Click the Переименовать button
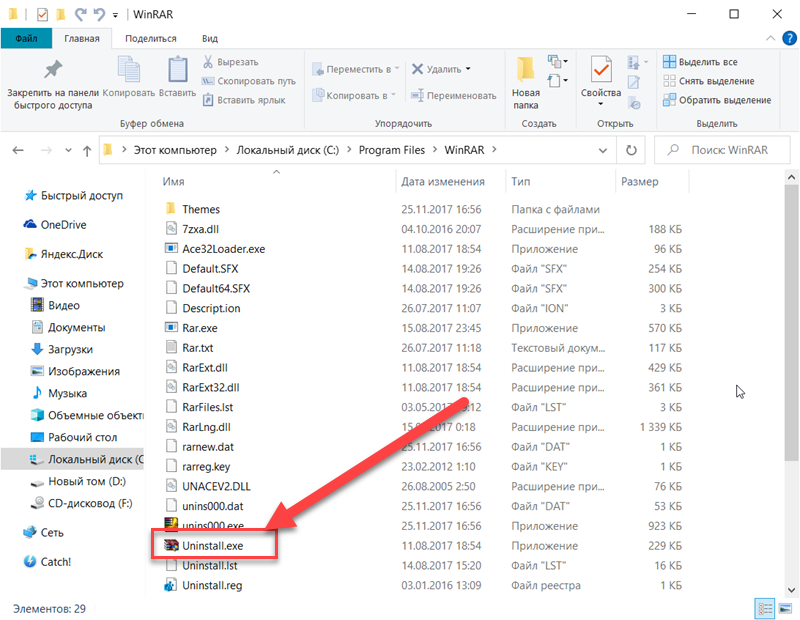Screen dimensions: 800x620 [454, 95]
